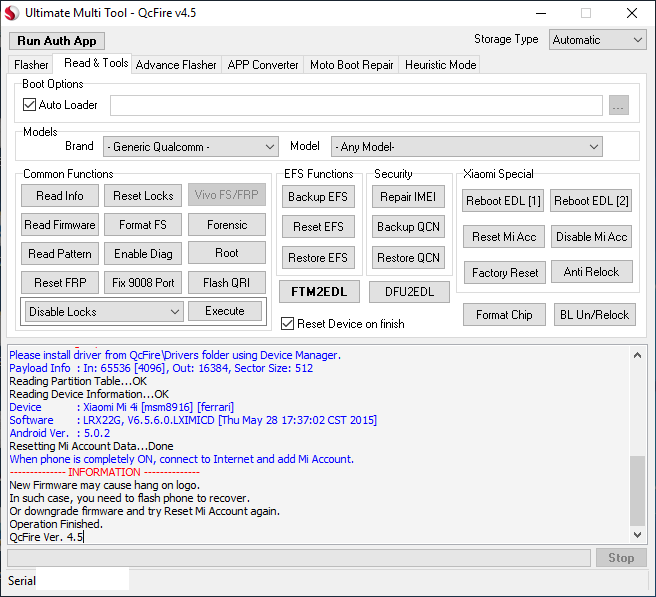This screenshot has width=656, height=597.
Task: Click the Reboot EDL [2] button
Action: click(x=591, y=201)
